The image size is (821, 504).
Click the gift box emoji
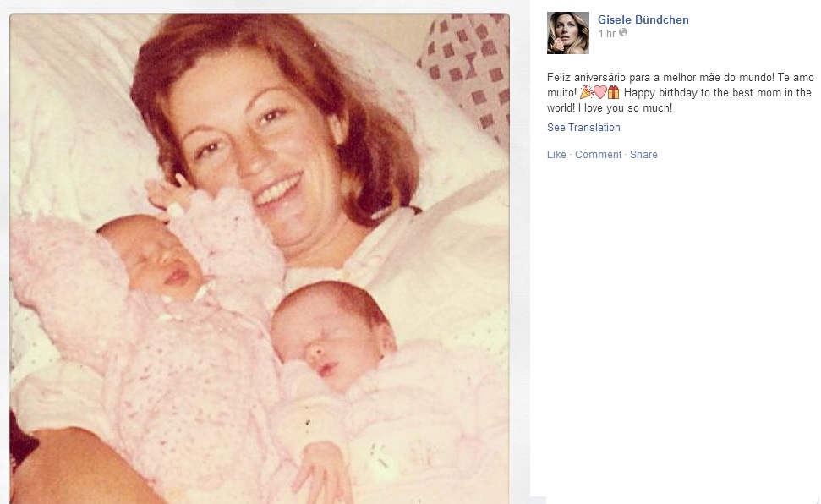(x=613, y=93)
